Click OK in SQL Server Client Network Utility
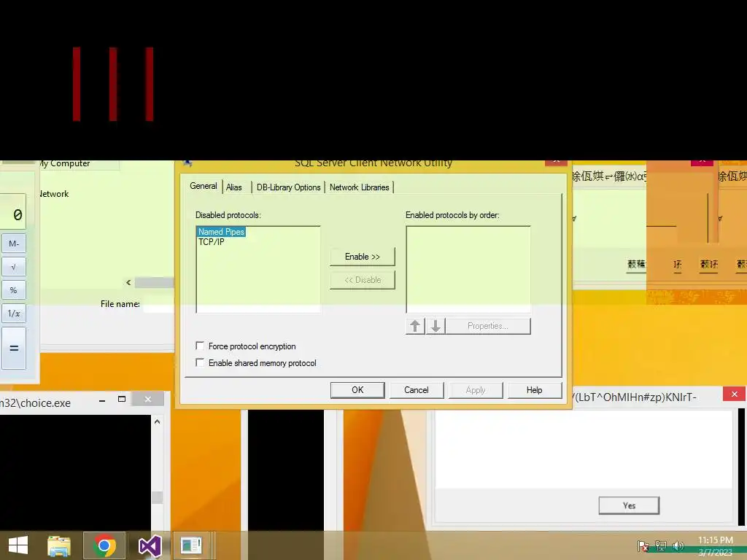The image size is (747, 560). [357, 390]
